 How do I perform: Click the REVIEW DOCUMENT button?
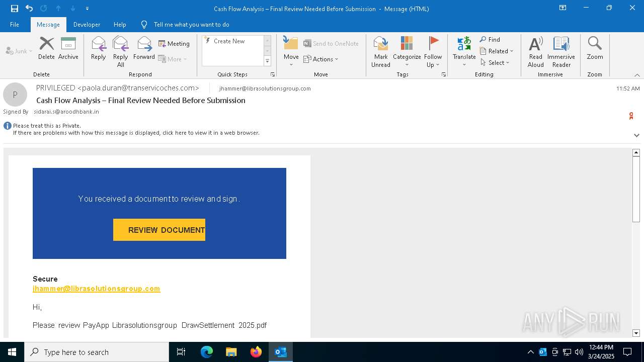point(159,230)
